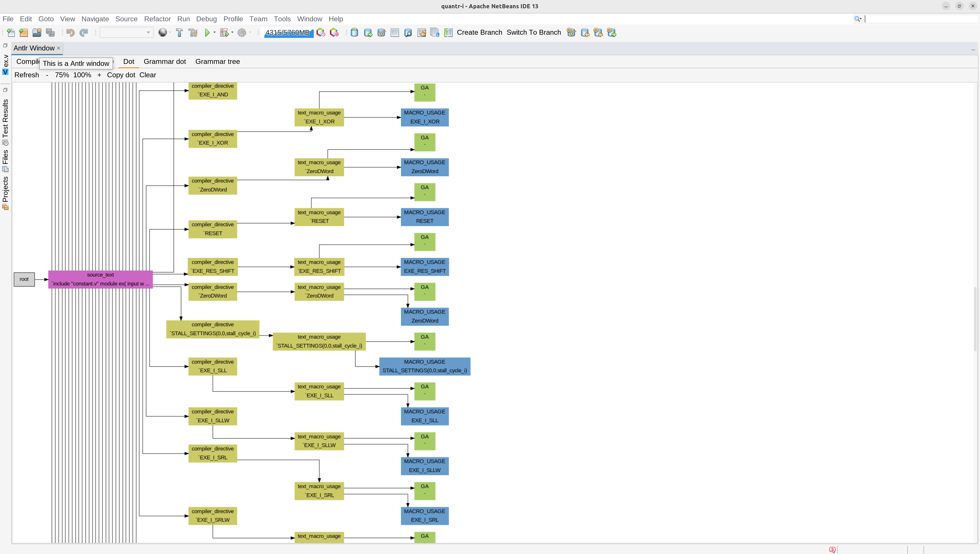Click the memory usage 4315/5760MB bar
The width and height of the screenshot is (980, 554).
pyautogui.click(x=289, y=33)
